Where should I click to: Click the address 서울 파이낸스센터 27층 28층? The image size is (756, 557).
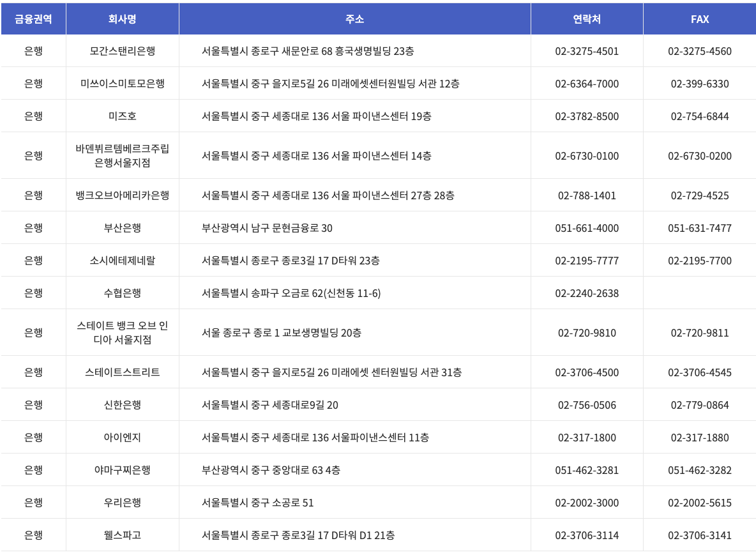pyautogui.click(x=393, y=195)
